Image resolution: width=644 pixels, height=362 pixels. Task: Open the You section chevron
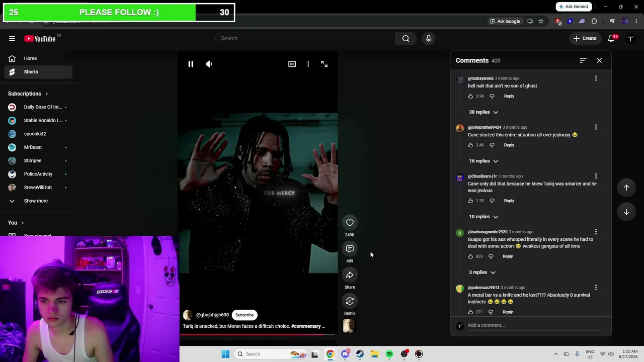pyautogui.click(x=22, y=223)
